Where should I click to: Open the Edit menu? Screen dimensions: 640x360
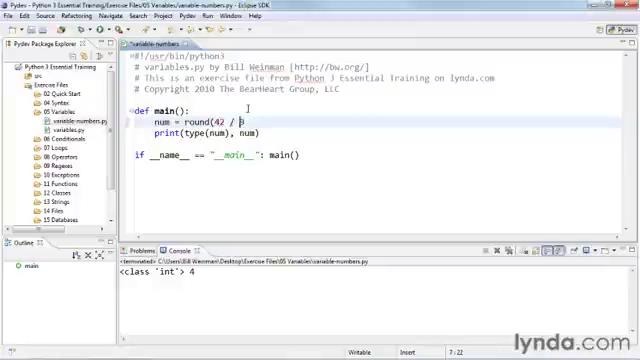coord(24,16)
